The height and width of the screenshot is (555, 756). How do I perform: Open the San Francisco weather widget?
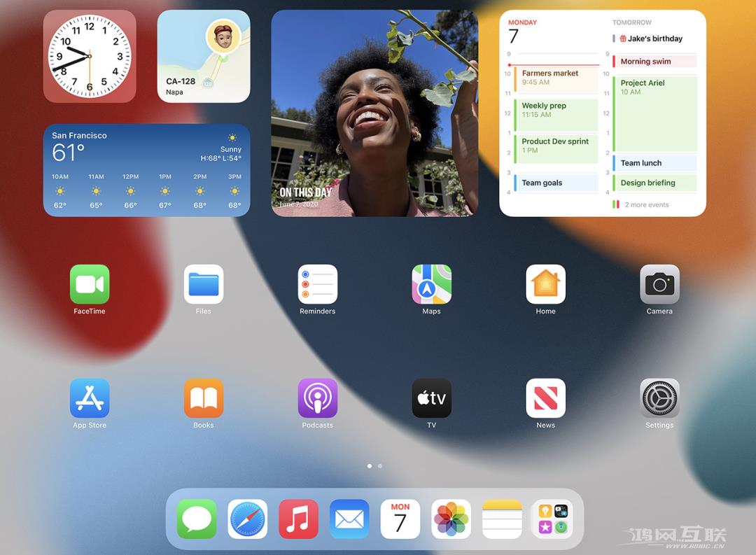146,170
